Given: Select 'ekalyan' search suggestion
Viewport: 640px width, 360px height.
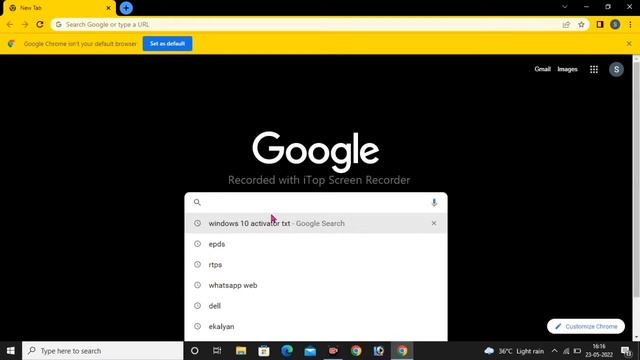Looking at the screenshot, I should (x=316, y=327).
